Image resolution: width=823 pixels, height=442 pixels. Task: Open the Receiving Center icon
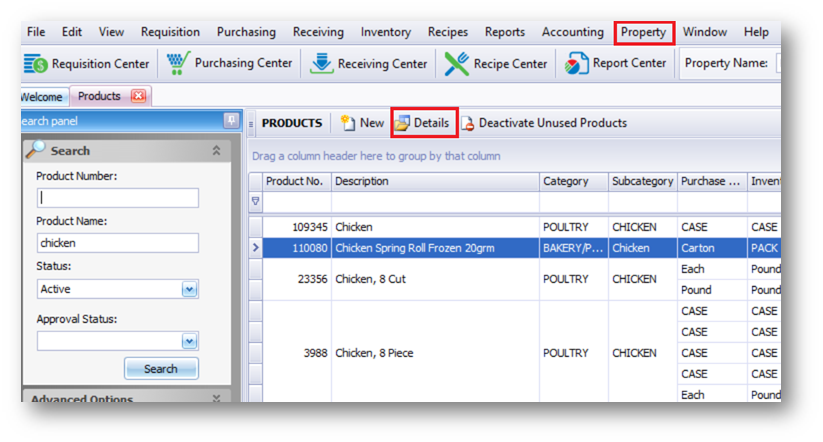click(321, 64)
